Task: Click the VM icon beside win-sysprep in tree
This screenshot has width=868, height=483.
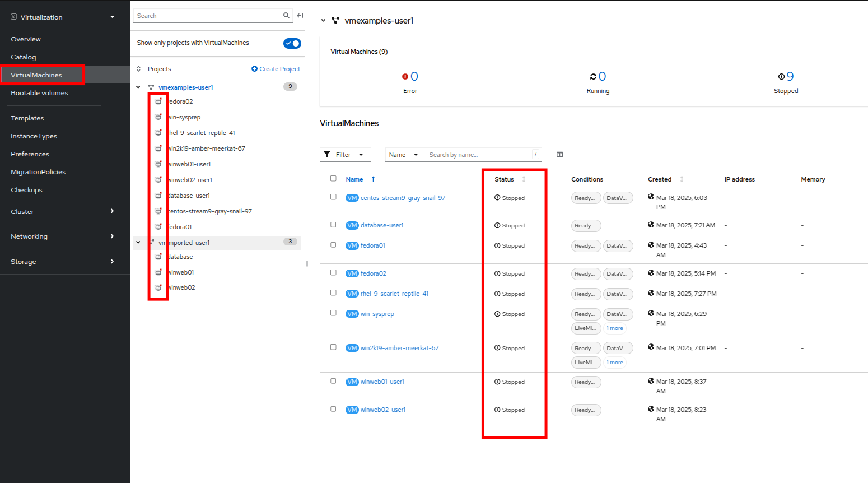Action: pyautogui.click(x=158, y=117)
